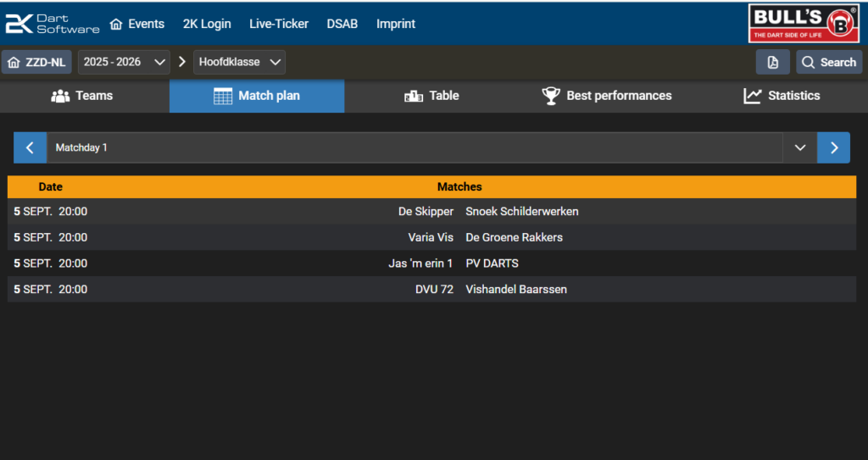Open the PDF export icon button
Viewport: 868px width, 460px height.
point(773,62)
